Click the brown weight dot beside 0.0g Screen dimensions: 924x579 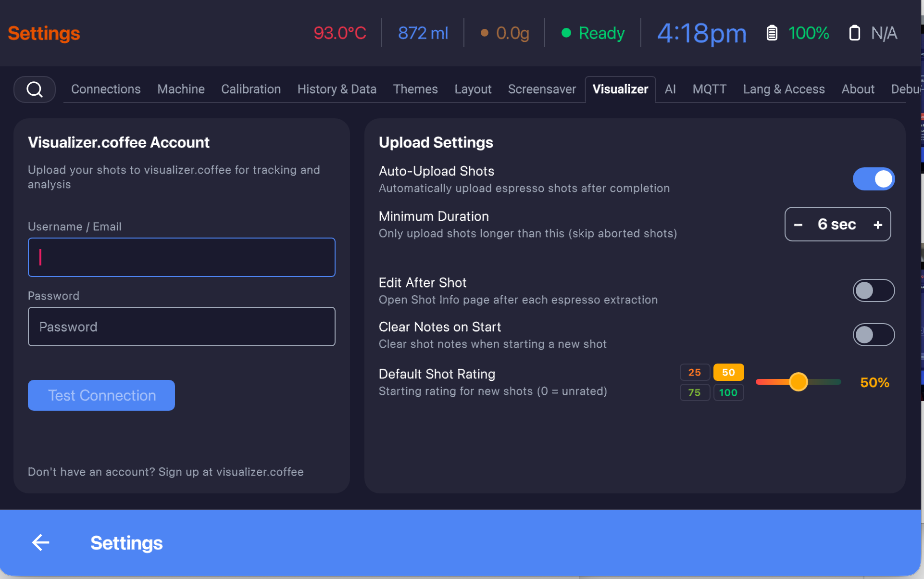click(485, 33)
